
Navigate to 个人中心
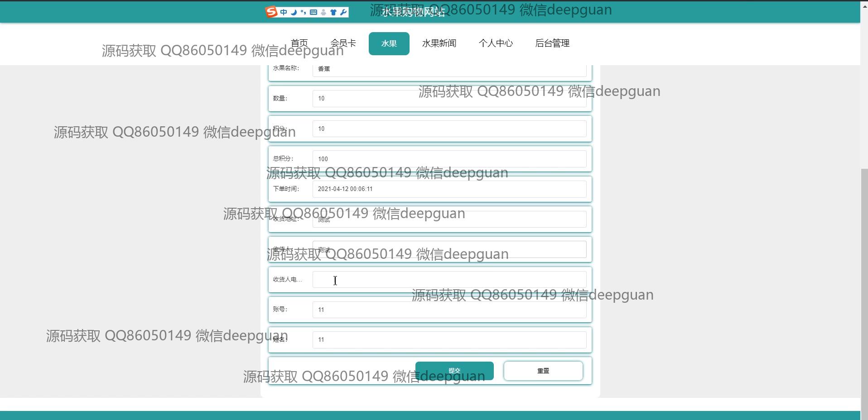pyautogui.click(x=496, y=43)
